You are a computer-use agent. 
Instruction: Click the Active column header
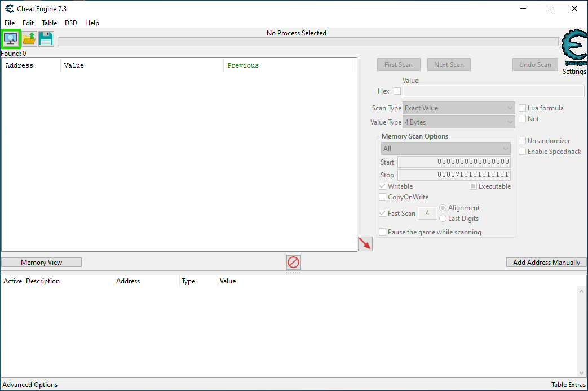coord(13,281)
